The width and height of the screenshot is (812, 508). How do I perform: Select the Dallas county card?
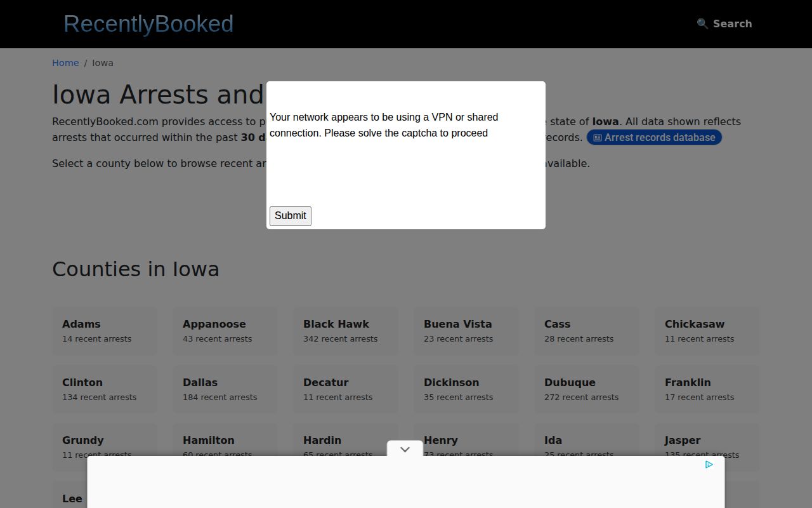pyautogui.click(x=225, y=389)
